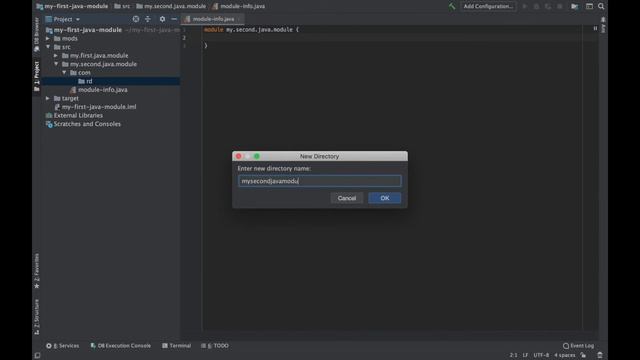Hide the Project panel with minus icon

(174, 19)
